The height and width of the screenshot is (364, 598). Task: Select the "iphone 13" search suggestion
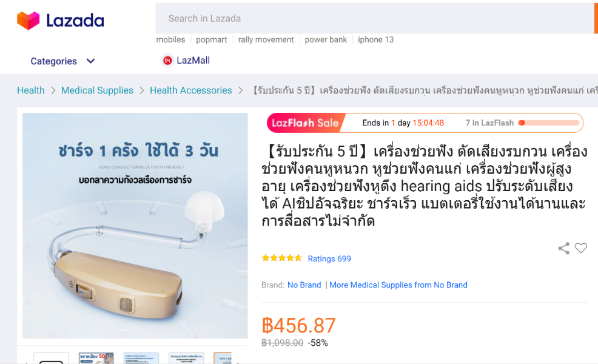pyautogui.click(x=375, y=39)
